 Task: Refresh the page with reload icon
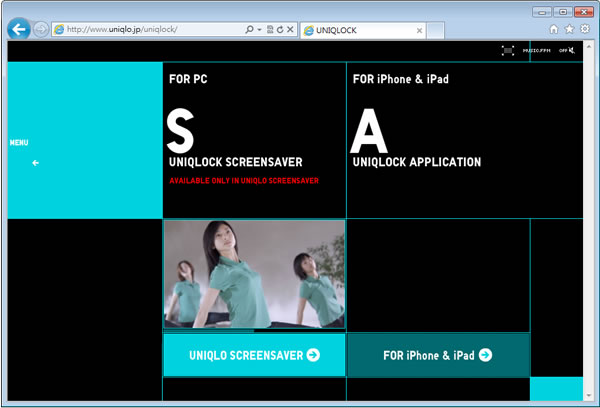(x=280, y=29)
